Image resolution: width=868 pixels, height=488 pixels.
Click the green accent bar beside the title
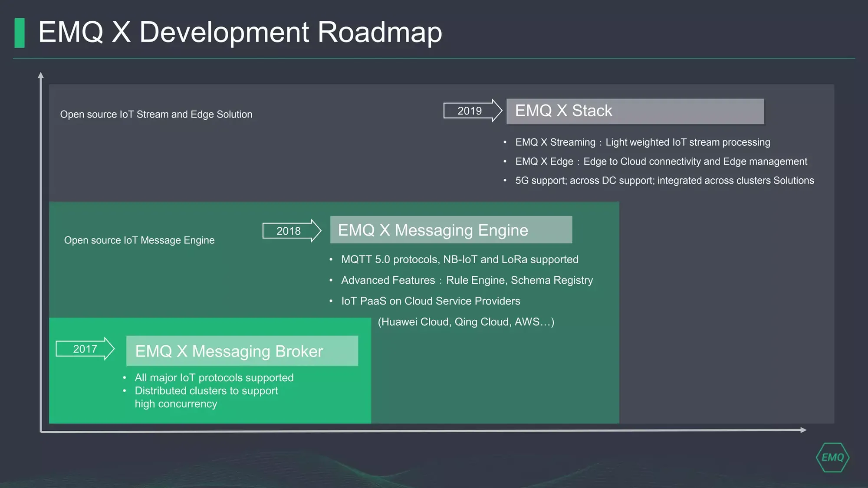click(x=20, y=33)
